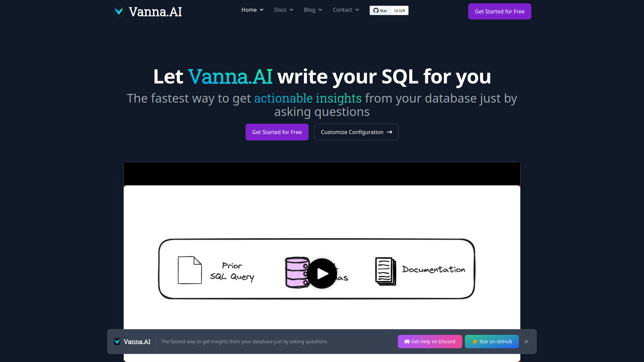Click the checkmark logo in bottom bar
The image size is (644, 362).
point(117,341)
